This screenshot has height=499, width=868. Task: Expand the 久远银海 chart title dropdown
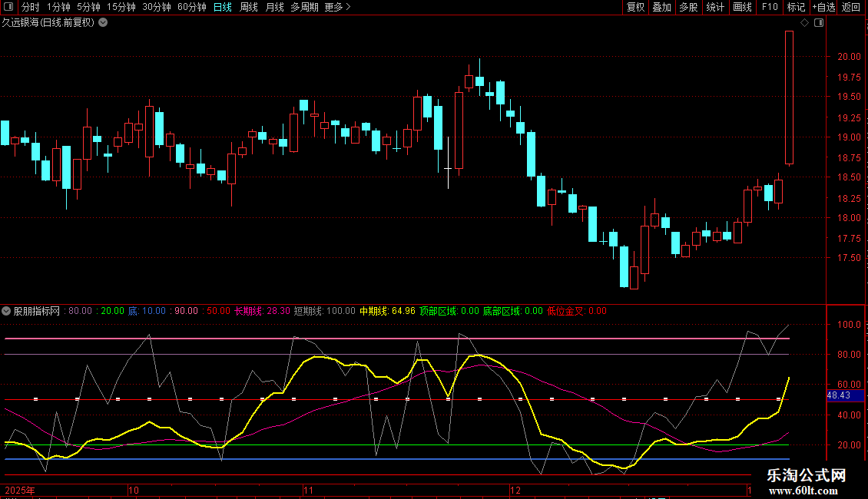point(103,22)
